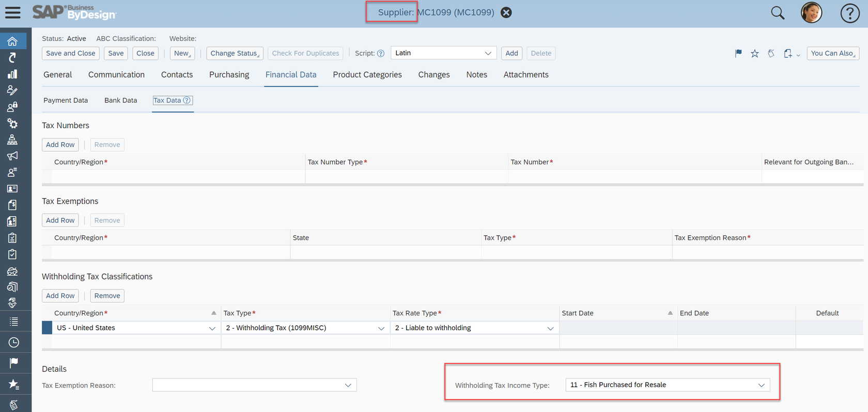Expand the New menu button

(x=182, y=53)
